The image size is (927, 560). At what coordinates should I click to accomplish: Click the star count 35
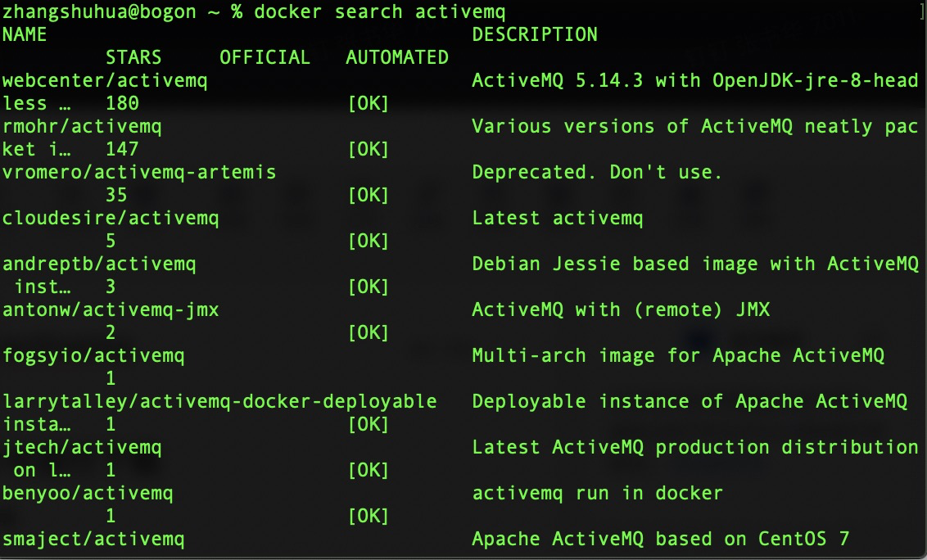[x=116, y=195]
